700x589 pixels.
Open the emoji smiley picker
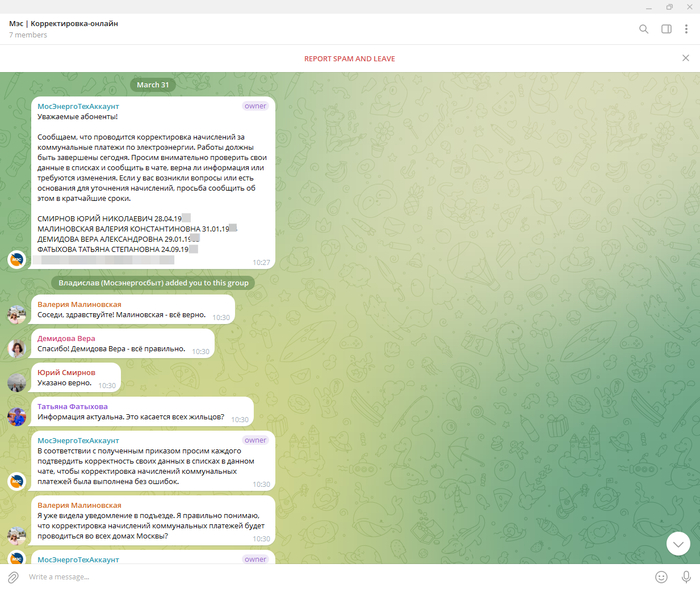point(661,577)
